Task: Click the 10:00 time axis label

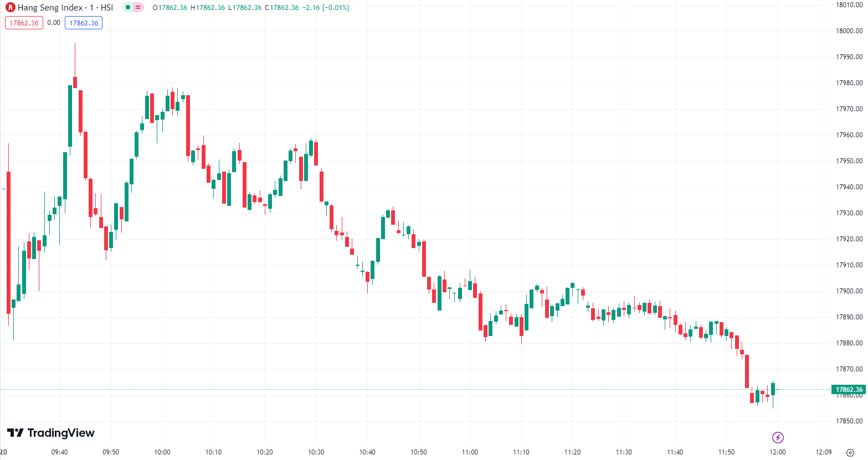Action: pos(162,452)
